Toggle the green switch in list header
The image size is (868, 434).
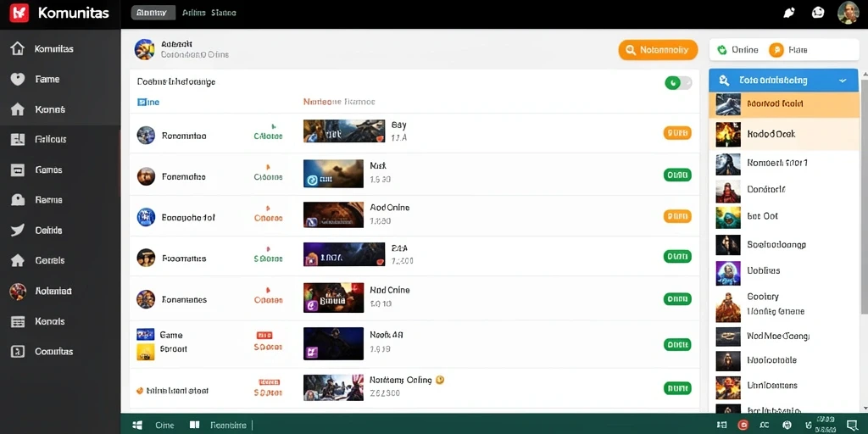tap(678, 83)
